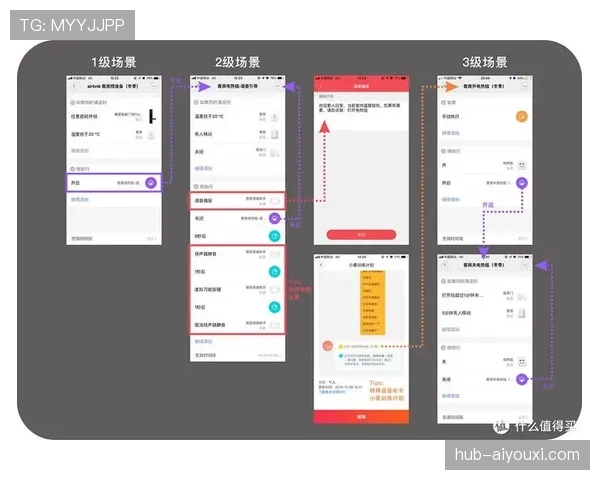
Task: Tap electric blanket plug icon in 开 row
Action: [x=522, y=166]
